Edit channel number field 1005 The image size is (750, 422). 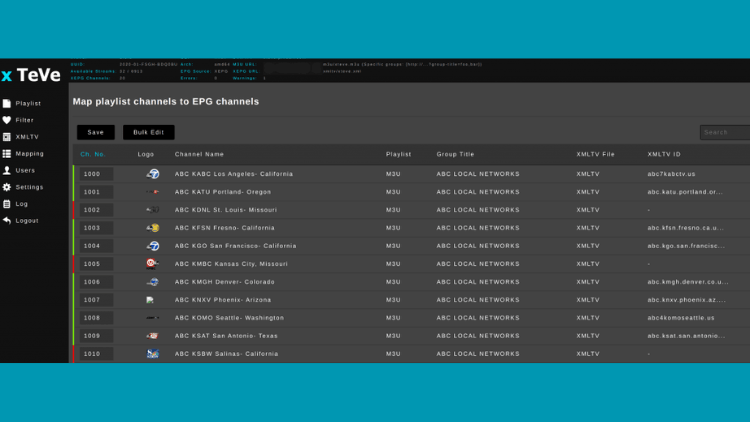(x=96, y=264)
